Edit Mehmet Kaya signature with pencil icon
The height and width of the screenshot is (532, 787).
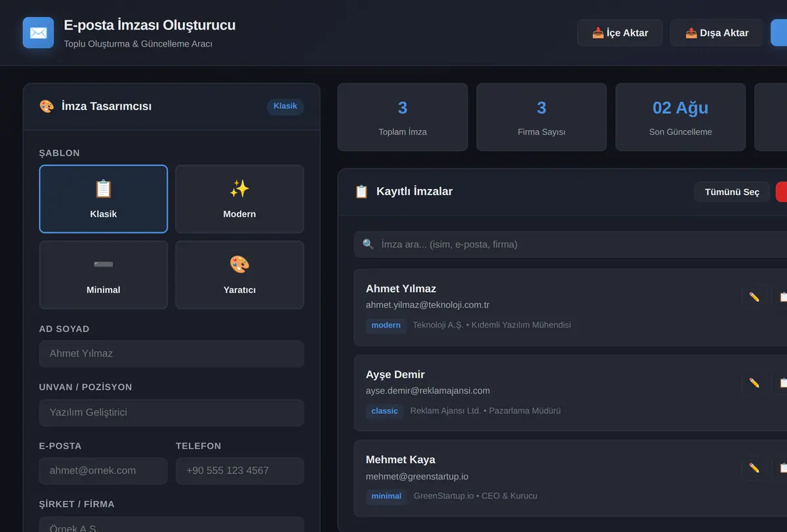click(754, 468)
